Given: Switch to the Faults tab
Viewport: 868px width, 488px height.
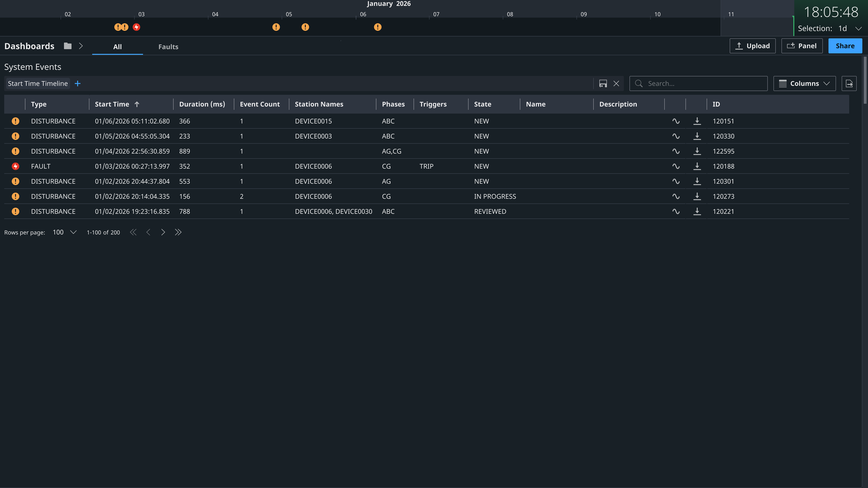Looking at the screenshot, I should tap(168, 46).
